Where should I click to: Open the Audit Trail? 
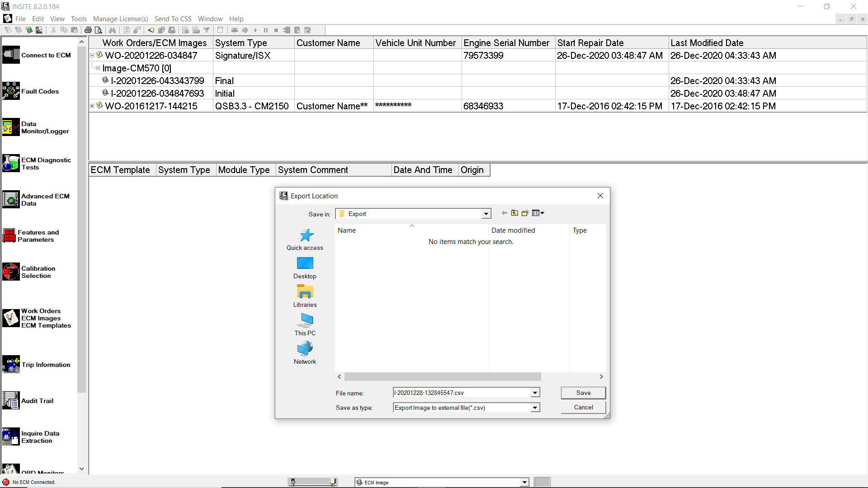pos(37,401)
